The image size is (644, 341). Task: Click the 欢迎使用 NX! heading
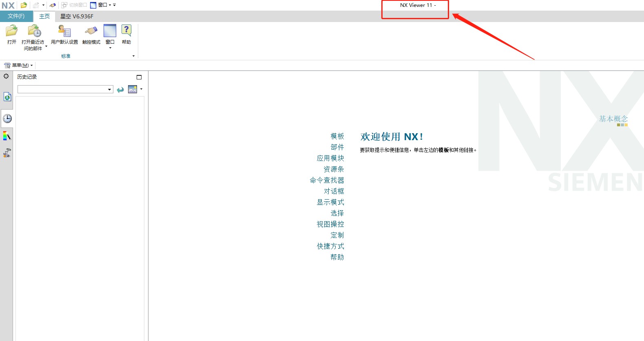tap(392, 136)
